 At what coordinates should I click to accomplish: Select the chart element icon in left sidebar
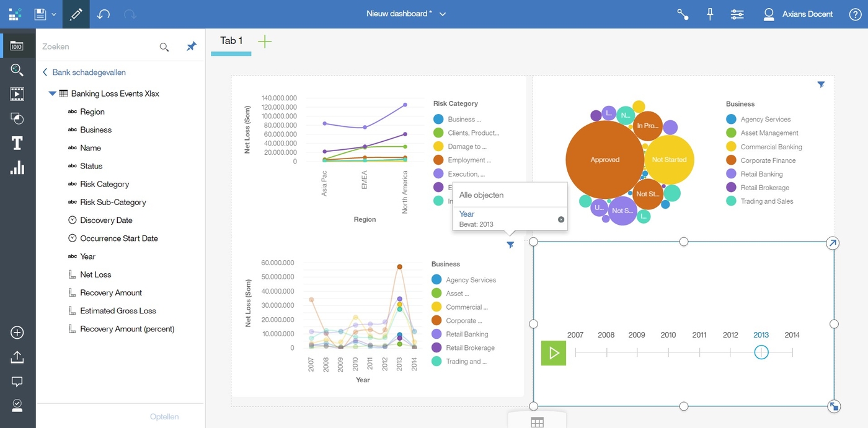(17, 167)
